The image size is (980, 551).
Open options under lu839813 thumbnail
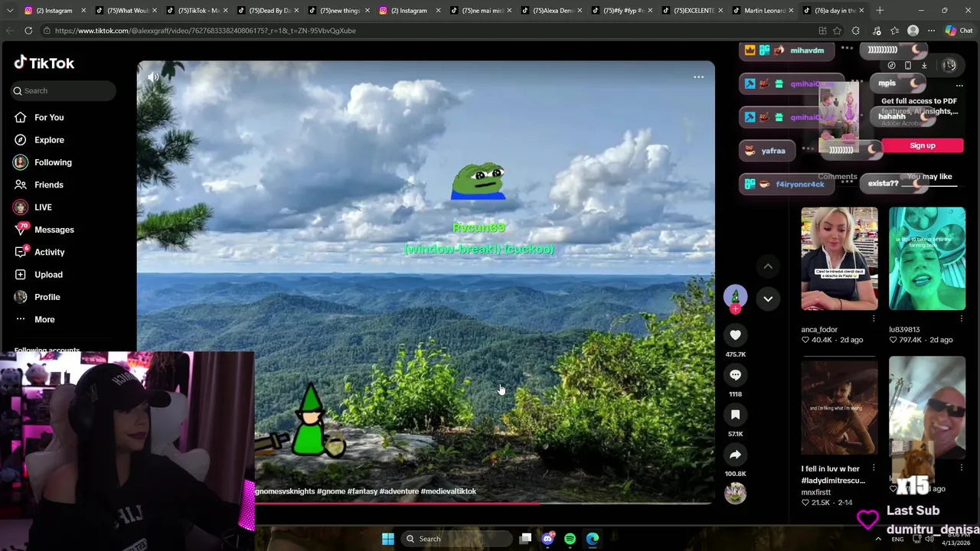962,318
